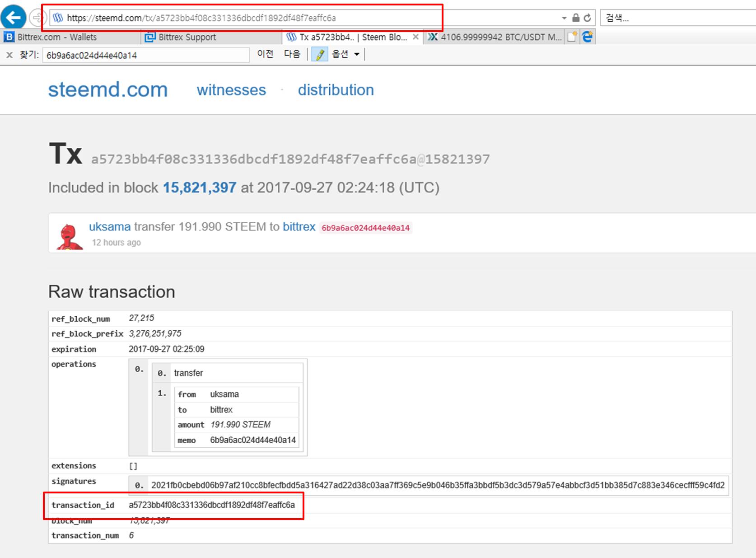Click the 다음 (next) find button
This screenshot has height=558, width=756.
pyautogui.click(x=292, y=54)
